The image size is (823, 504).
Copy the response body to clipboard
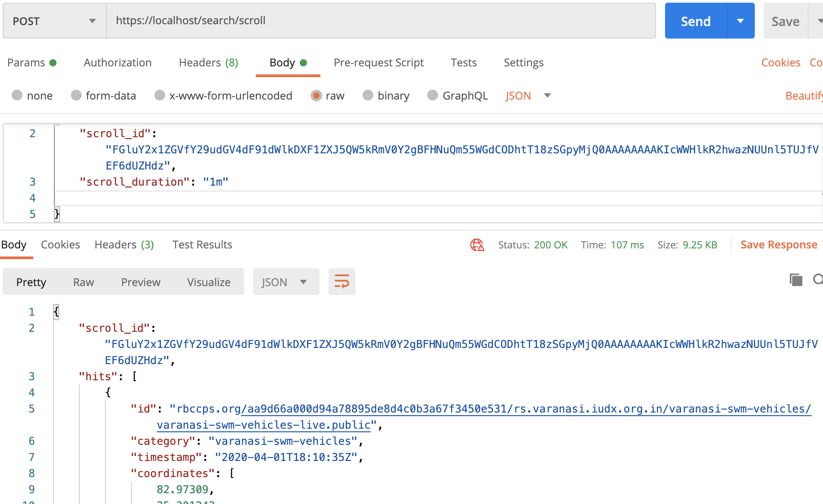(796, 279)
